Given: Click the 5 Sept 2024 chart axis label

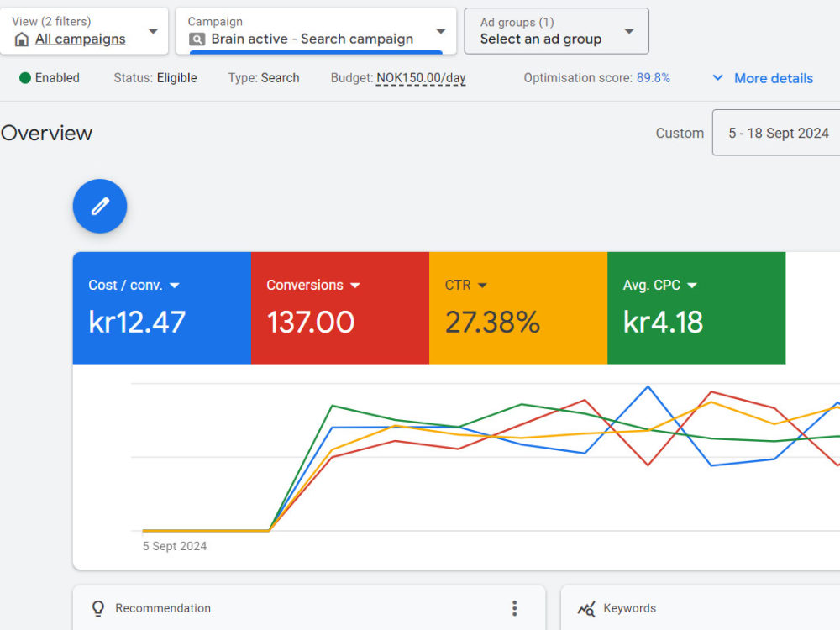Looking at the screenshot, I should pyautogui.click(x=175, y=546).
